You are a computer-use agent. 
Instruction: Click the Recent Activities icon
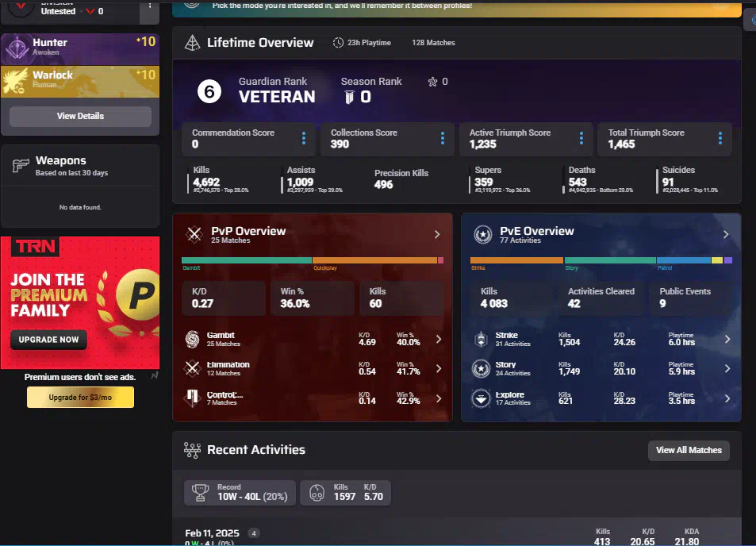coord(191,450)
